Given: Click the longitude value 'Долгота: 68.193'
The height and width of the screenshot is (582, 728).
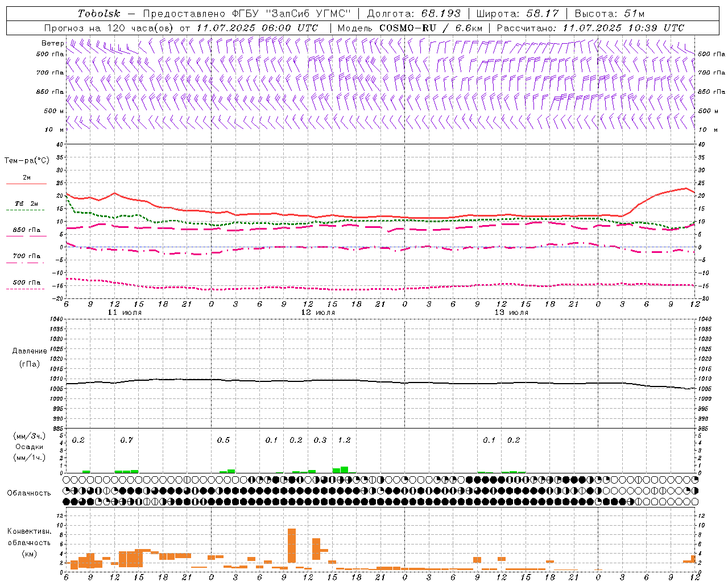Looking at the screenshot, I should [413, 14].
